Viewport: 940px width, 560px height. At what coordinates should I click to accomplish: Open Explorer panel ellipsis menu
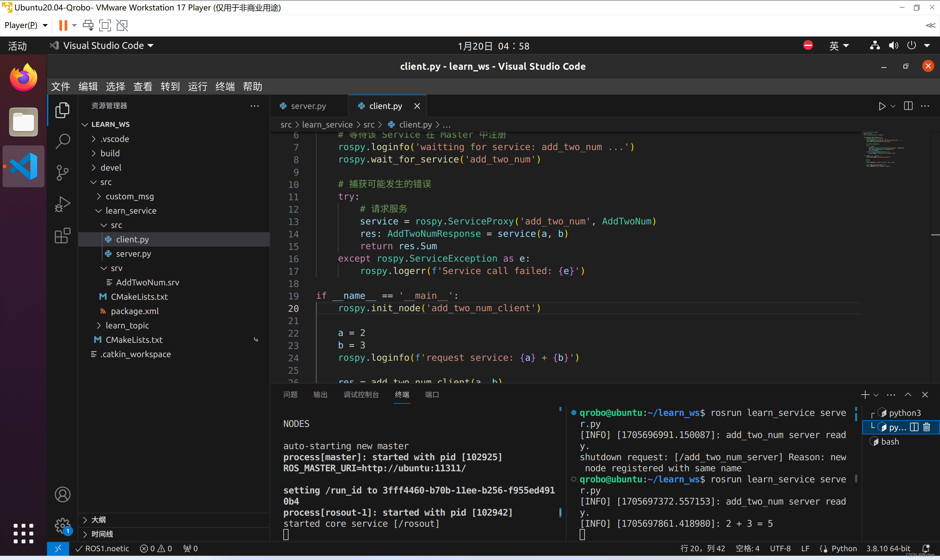tap(255, 106)
